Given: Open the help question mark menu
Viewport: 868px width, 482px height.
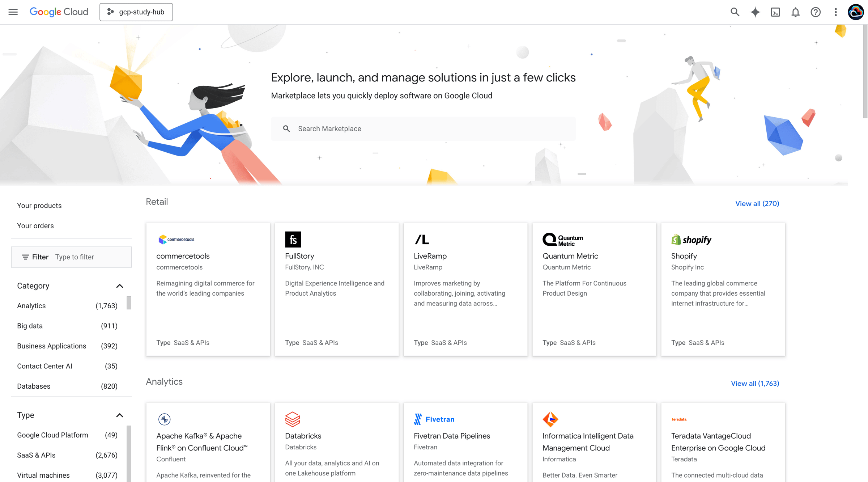Looking at the screenshot, I should (816, 12).
